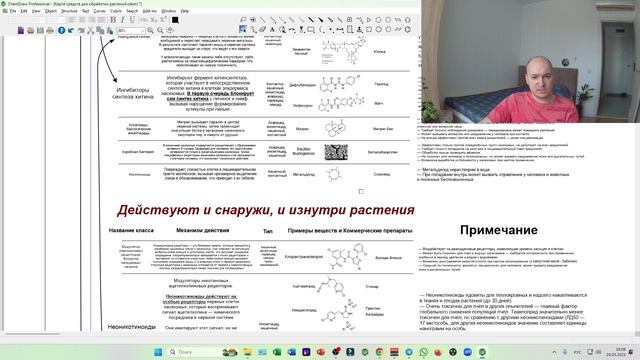Click the horizontal scrollbar thumb
The width and height of the screenshot is (640, 360).
pyautogui.click(x=33, y=334)
